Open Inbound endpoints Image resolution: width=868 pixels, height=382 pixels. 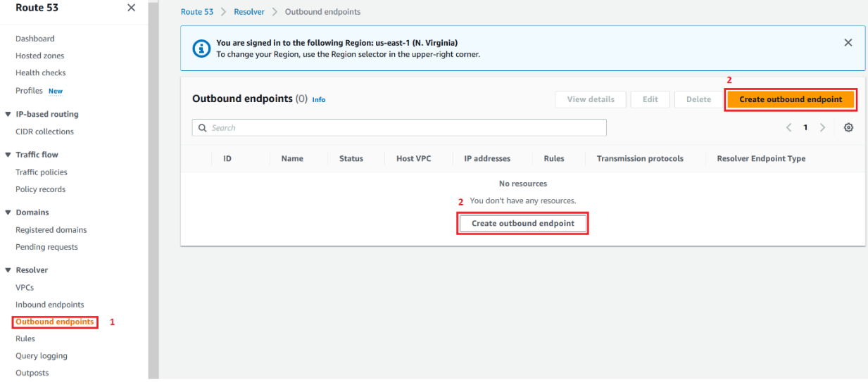click(50, 305)
